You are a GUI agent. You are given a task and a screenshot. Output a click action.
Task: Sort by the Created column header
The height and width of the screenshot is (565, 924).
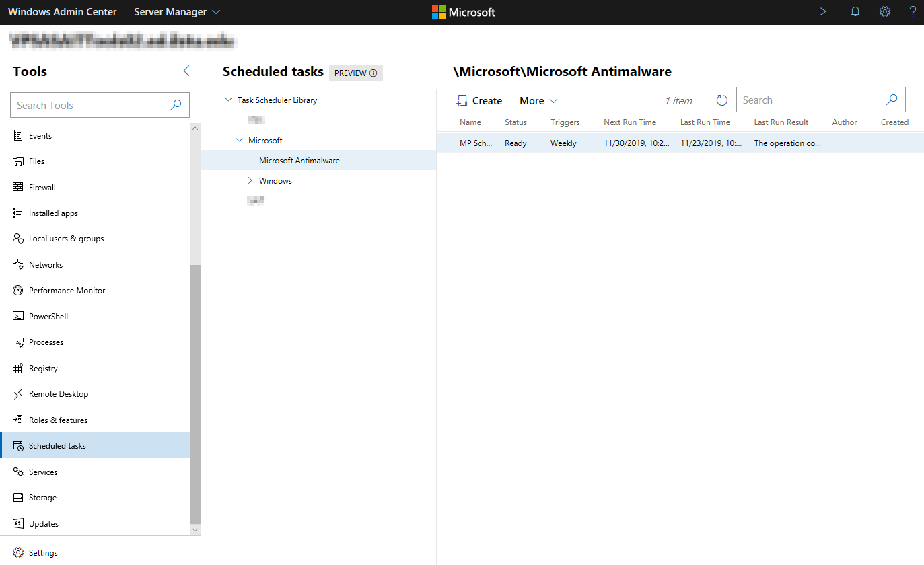tap(895, 122)
